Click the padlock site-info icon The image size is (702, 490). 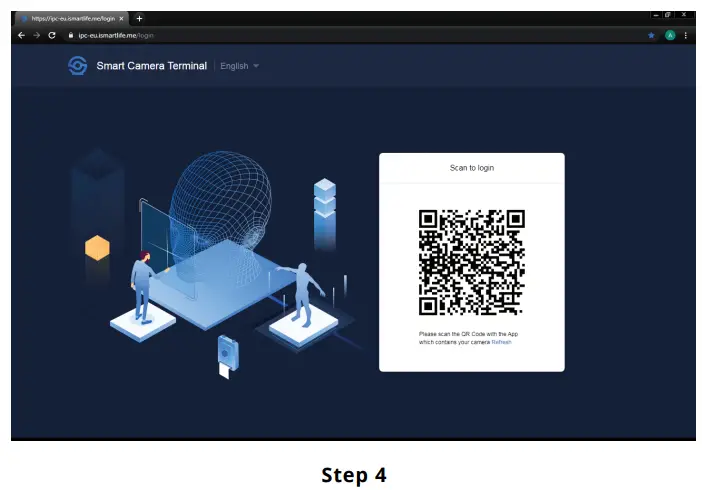[x=71, y=35]
